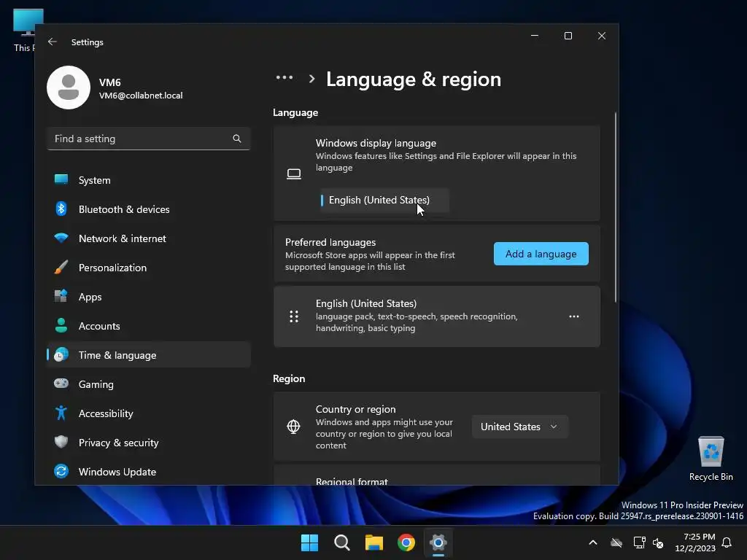Open Windows display language English (United States) selector
747x560 pixels.
(384, 200)
